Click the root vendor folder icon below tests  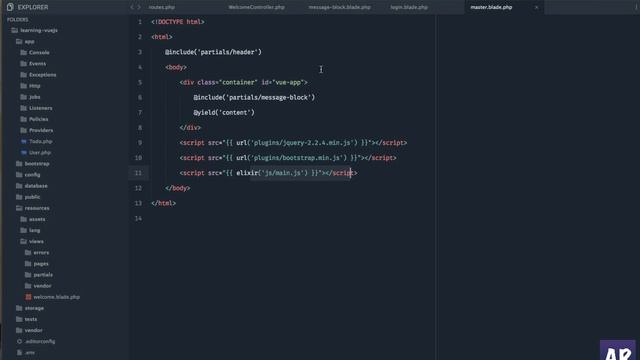[19, 330]
